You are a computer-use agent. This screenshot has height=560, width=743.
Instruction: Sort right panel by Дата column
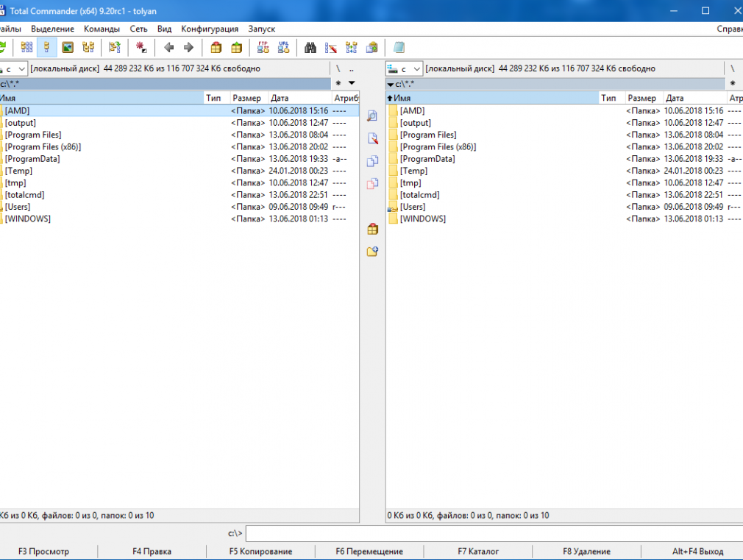[694, 98]
